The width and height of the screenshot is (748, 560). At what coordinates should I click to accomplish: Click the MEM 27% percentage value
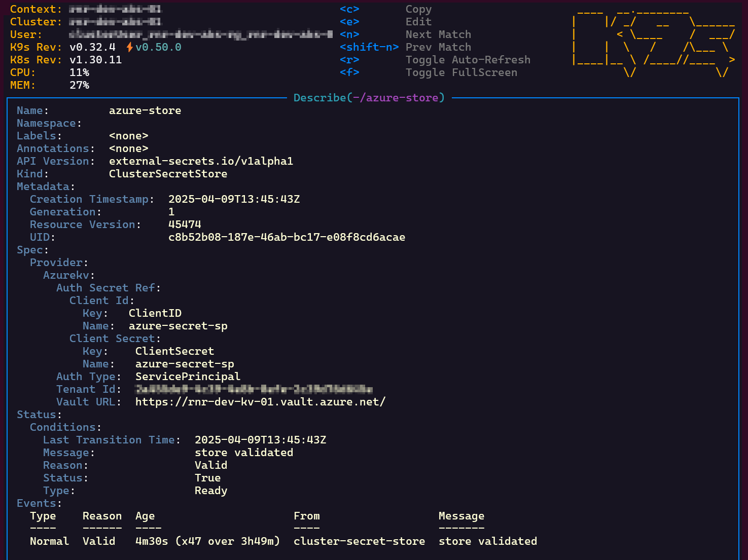80,85
